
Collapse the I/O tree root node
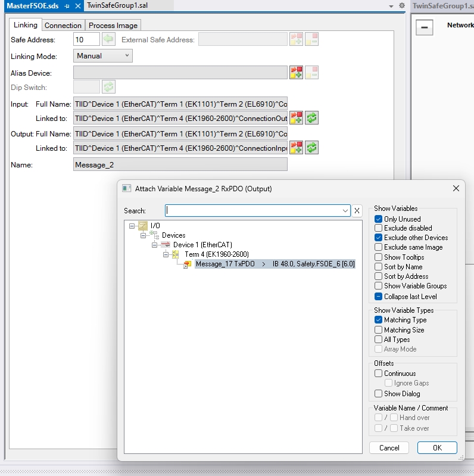[x=132, y=226]
